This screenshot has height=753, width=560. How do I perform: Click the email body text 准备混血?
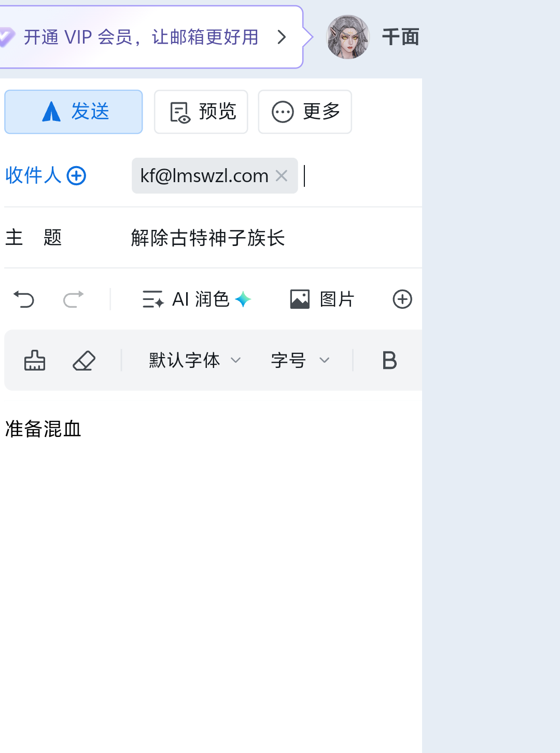(x=43, y=429)
